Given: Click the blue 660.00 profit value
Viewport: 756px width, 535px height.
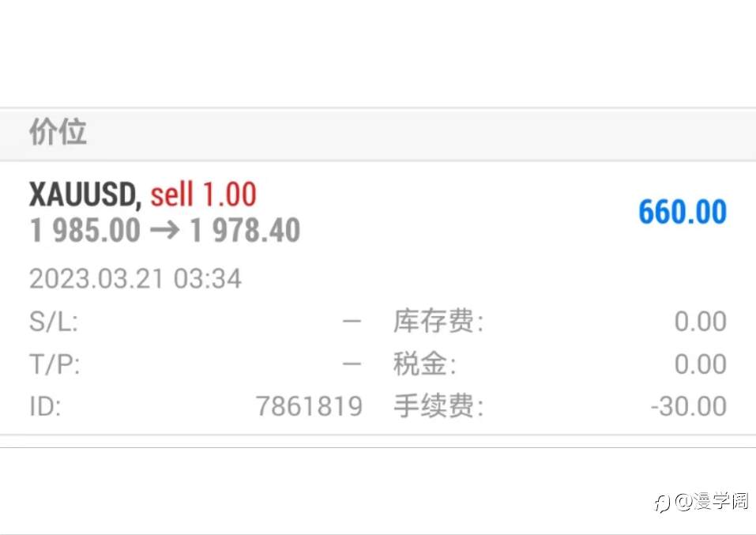Looking at the screenshot, I should (683, 212).
